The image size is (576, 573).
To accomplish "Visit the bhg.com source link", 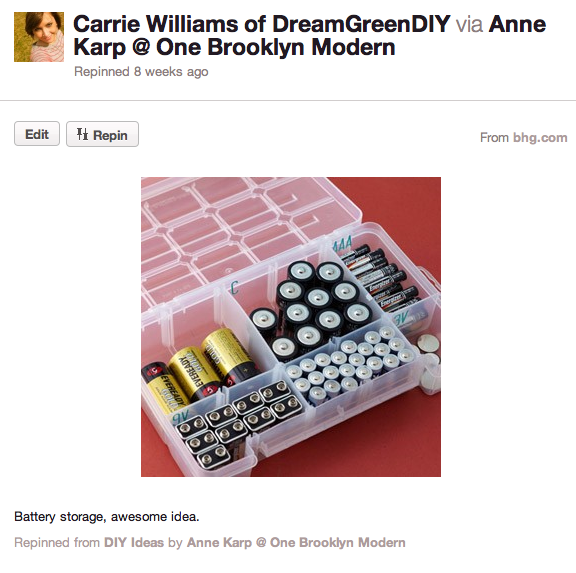I will pyautogui.click(x=540, y=137).
